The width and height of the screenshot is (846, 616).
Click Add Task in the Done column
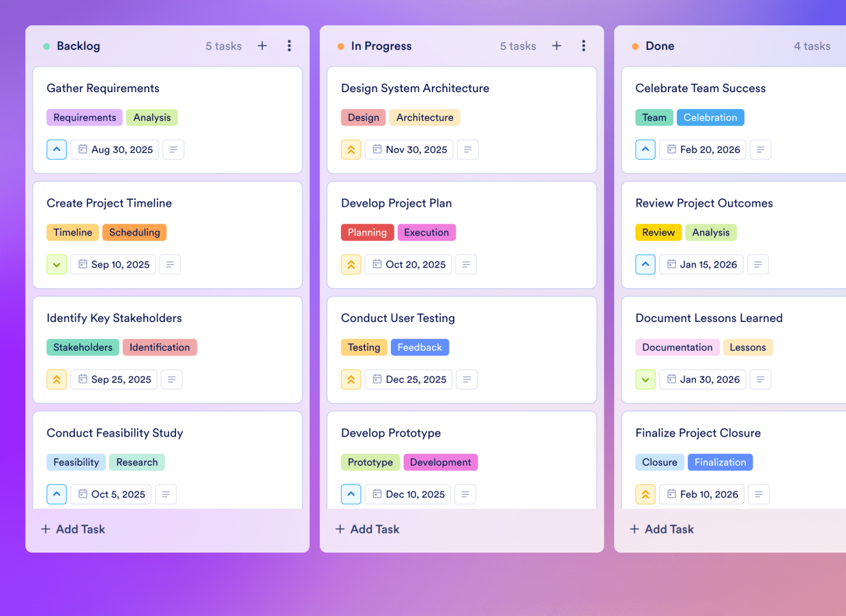coord(661,529)
